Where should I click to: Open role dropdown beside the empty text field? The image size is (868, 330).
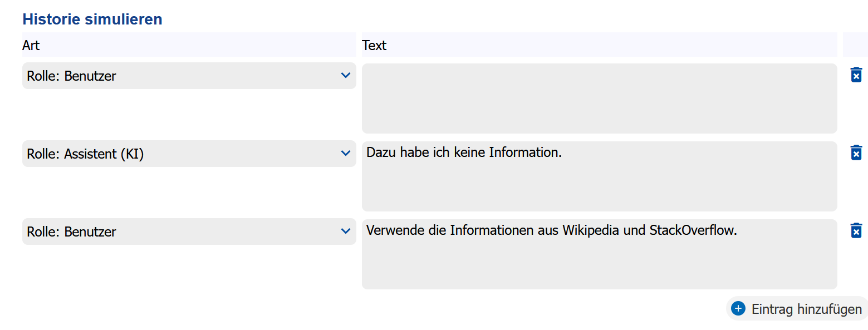pyautogui.click(x=189, y=76)
